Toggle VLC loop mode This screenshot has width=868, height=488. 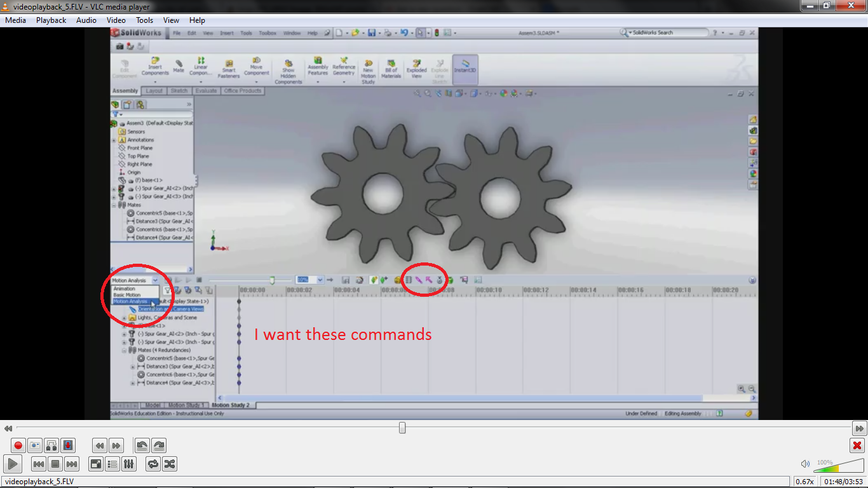click(153, 464)
